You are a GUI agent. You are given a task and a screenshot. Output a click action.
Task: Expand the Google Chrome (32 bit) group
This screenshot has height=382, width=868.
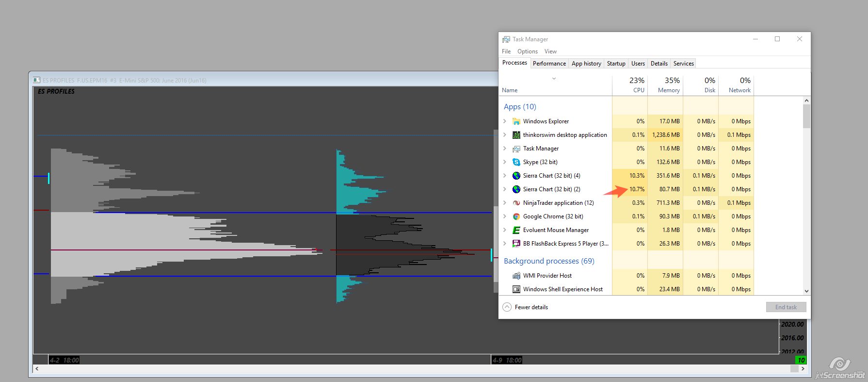click(505, 216)
